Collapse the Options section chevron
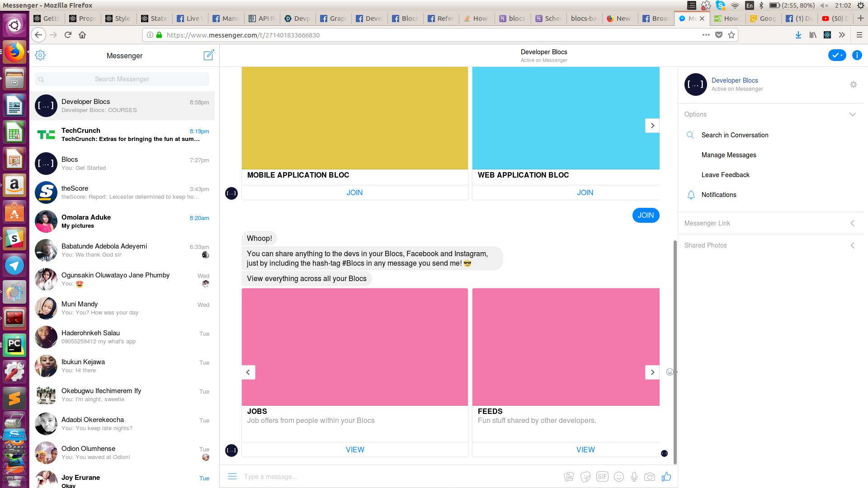Viewport: 868px width, 488px height. point(852,114)
